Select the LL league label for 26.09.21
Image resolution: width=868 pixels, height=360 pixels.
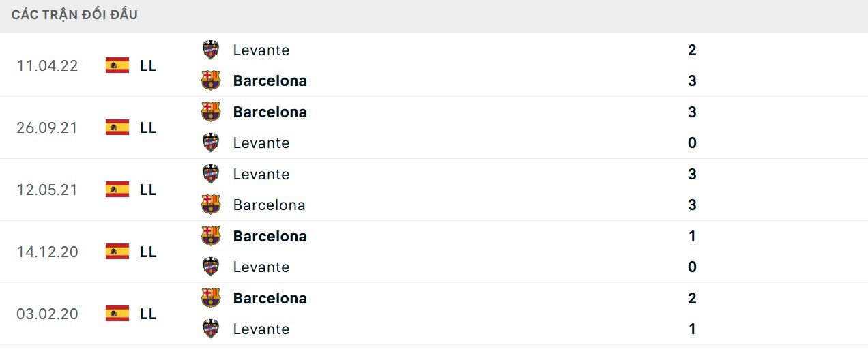(148, 127)
